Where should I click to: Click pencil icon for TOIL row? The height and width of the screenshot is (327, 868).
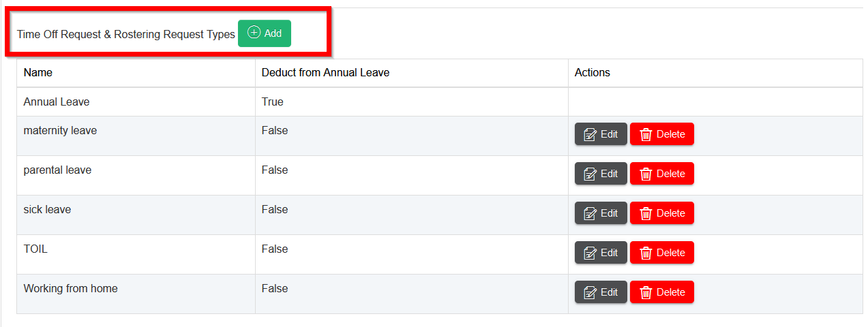tap(590, 253)
